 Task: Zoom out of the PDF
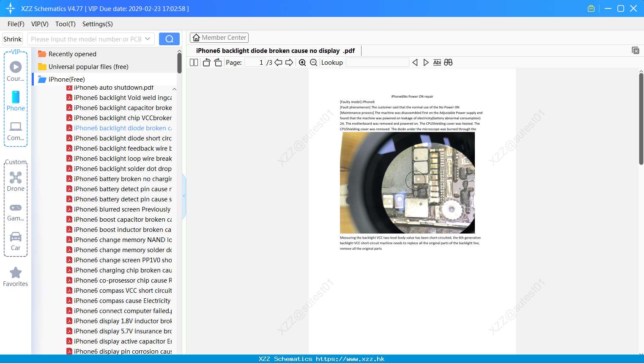coord(314,62)
